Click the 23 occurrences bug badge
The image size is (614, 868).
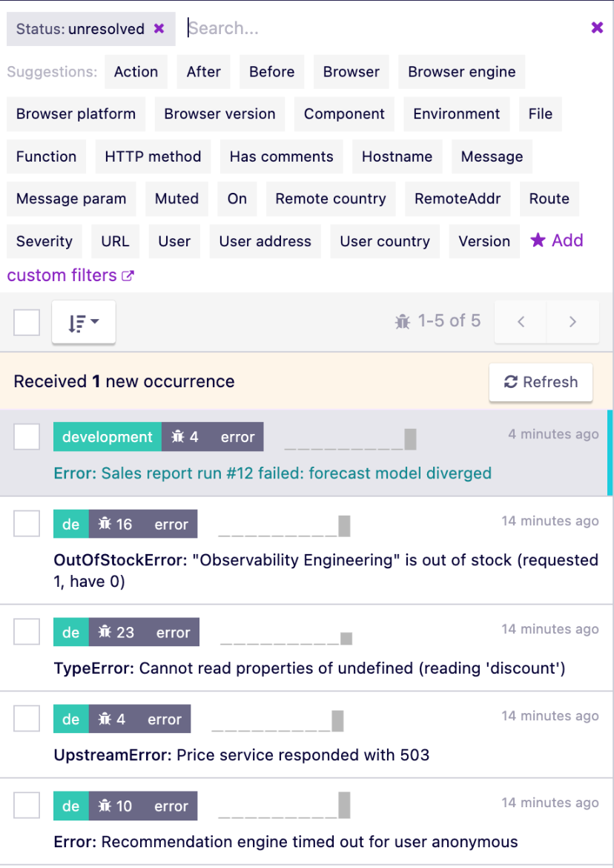pyautogui.click(x=116, y=632)
